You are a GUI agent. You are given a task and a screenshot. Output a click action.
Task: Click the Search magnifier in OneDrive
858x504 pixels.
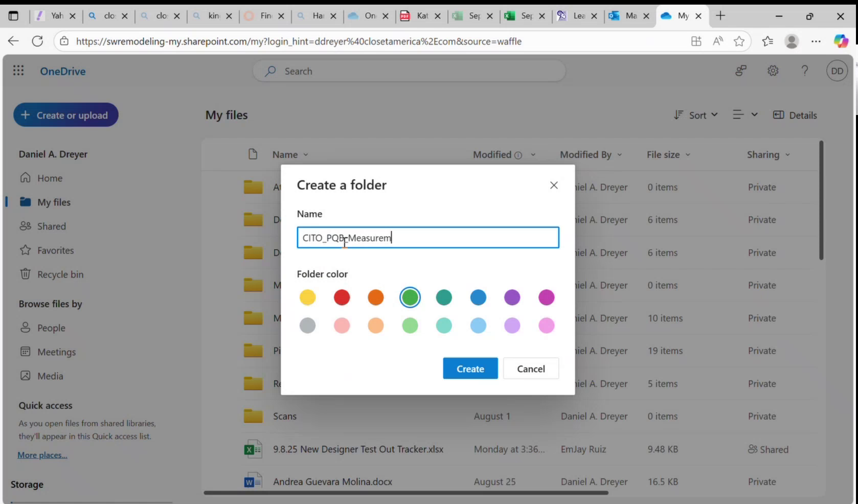point(270,71)
